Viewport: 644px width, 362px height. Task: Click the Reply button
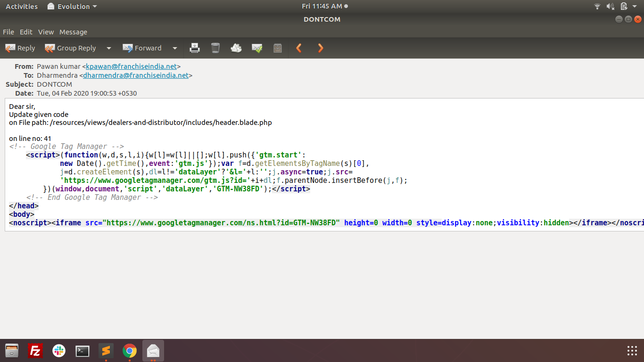20,48
